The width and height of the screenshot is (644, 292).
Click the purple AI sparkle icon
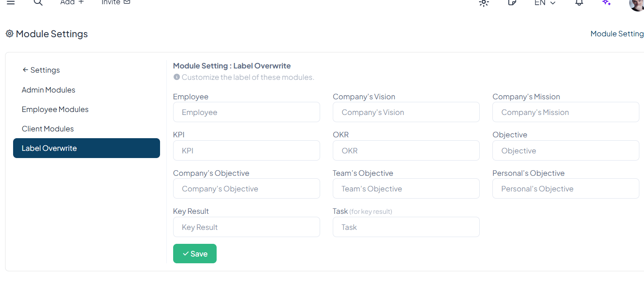pos(606,3)
